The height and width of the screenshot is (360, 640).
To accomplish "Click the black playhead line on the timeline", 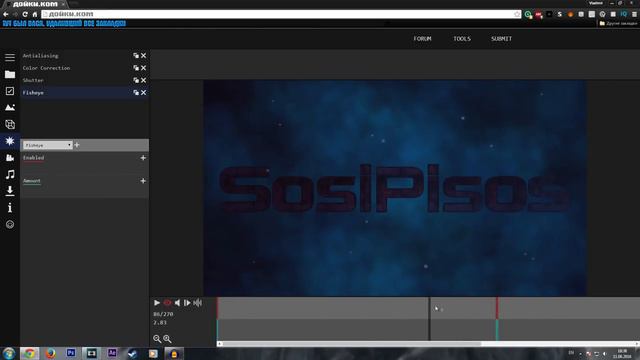I will [x=429, y=318].
